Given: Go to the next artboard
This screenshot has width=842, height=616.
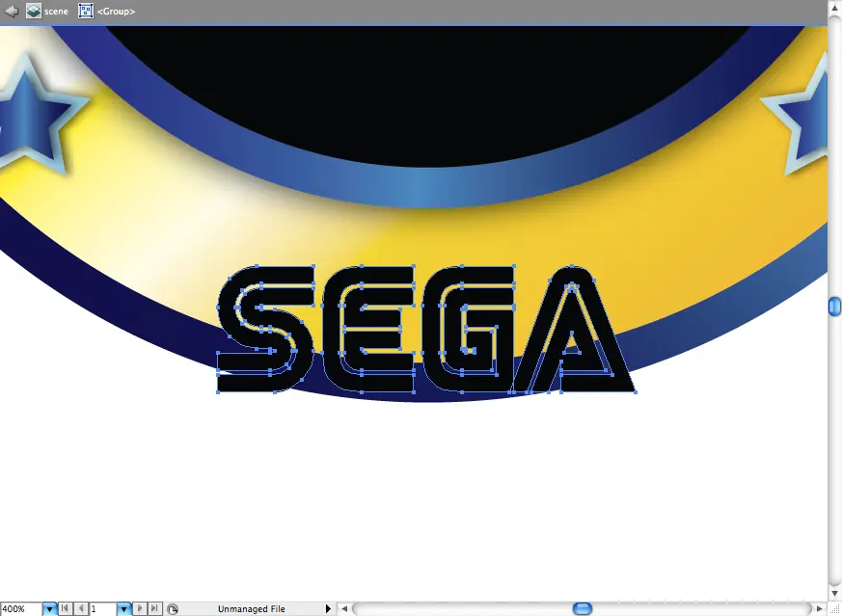Looking at the screenshot, I should 140,608.
